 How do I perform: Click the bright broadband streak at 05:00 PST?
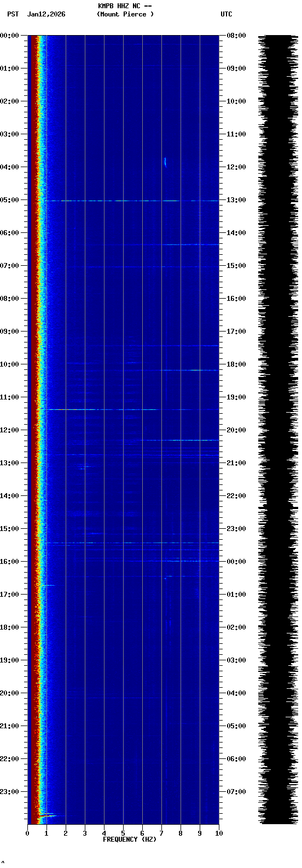pos(131,201)
